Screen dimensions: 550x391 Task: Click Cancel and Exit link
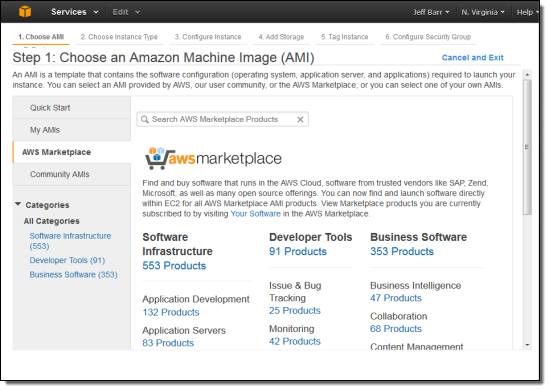pos(472,58)
